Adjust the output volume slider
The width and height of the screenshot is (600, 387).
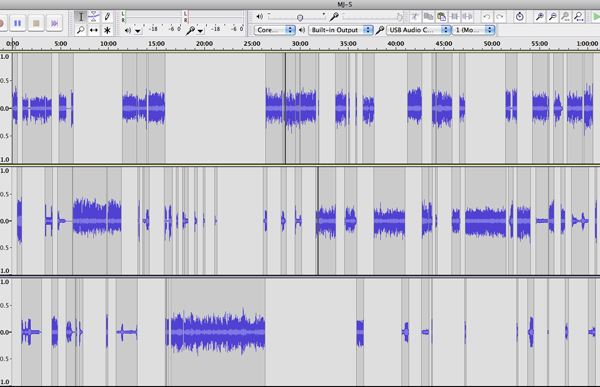tap(297, 17)
